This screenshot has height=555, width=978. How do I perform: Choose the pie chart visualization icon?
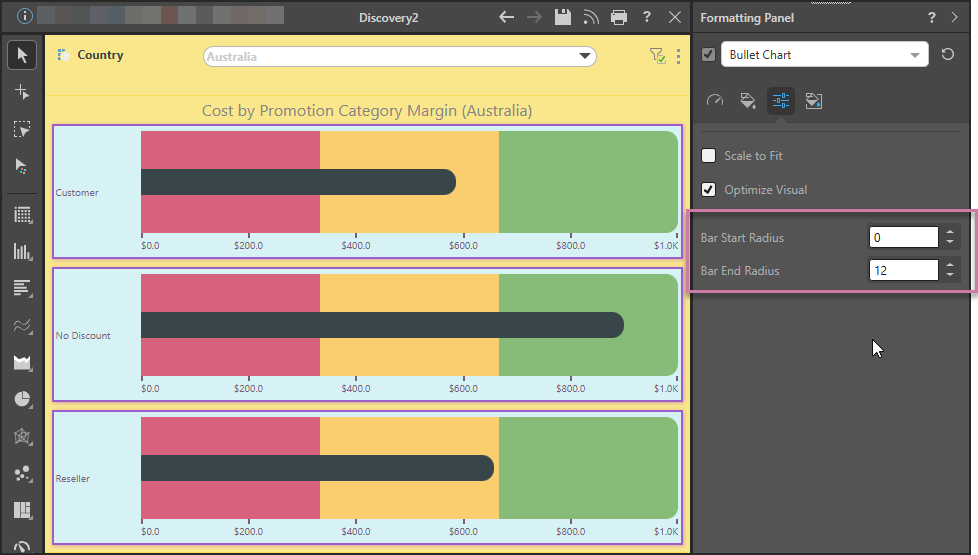22,399
